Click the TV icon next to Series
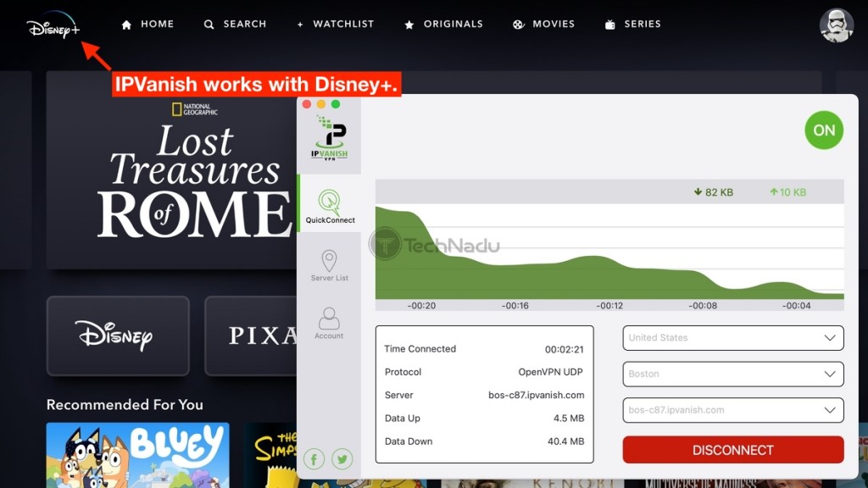Image resolution: width=868 pixels, height=488 pixels. point(610,25)
